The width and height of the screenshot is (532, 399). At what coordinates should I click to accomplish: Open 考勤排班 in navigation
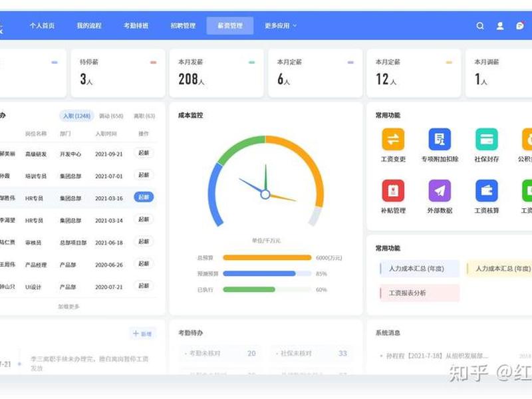point(136,26)
